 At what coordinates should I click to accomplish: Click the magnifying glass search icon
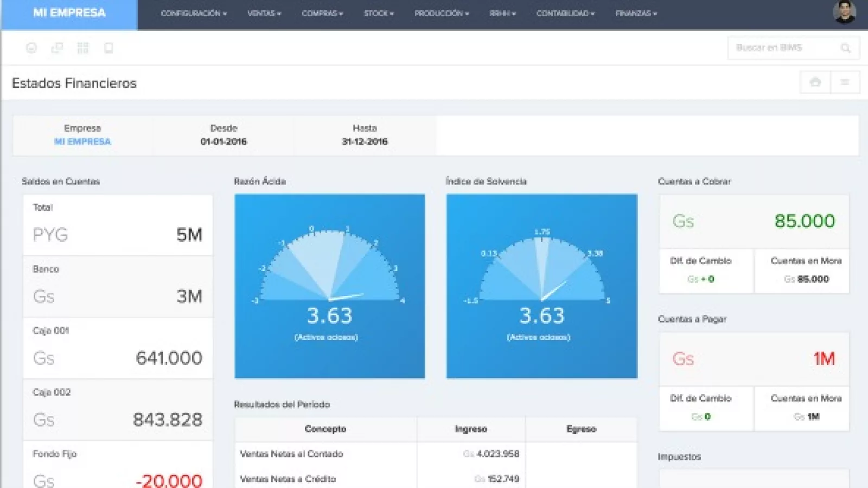[845, 48]
